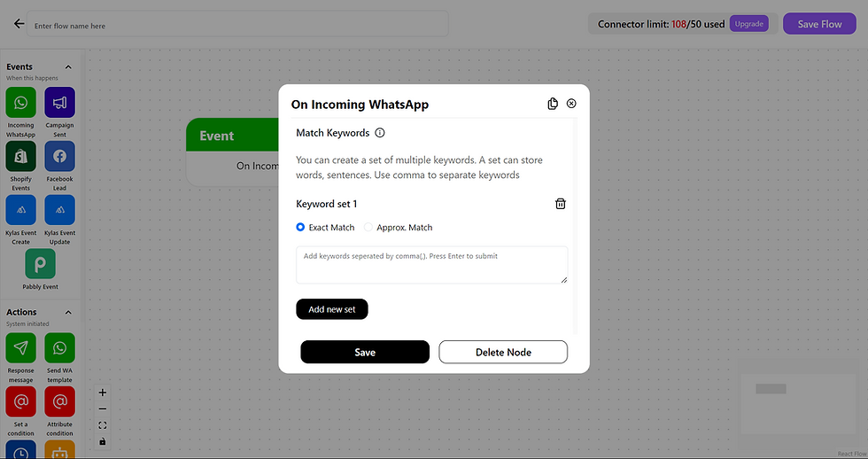
Task: Click the Save Flow button
Action: point(819,24)
